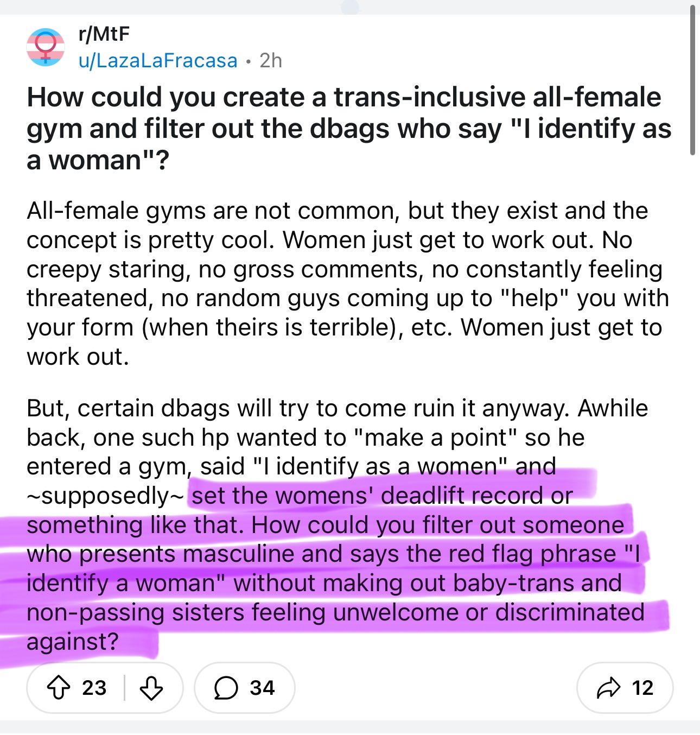Viewport: 700px width, 735px height.
Task: Open the u/LazaLaFracasa user profile
Action: click(158, 60)
